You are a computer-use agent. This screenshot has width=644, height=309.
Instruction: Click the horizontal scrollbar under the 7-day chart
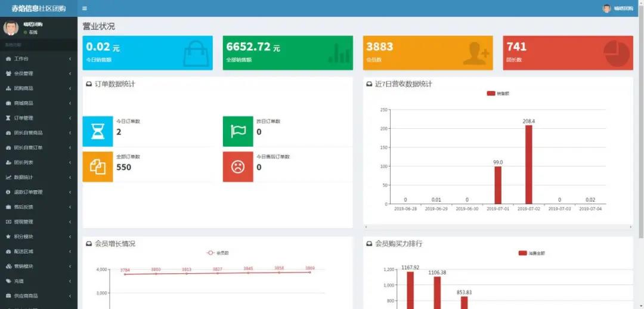click(498, 227)
